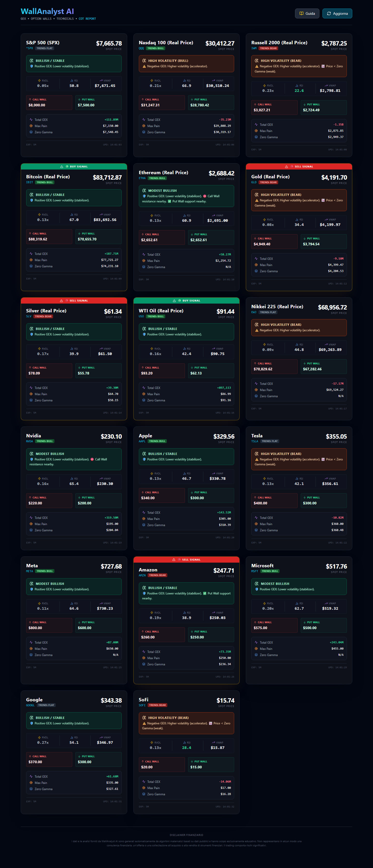Click the TREND: FLAT badge on Tesla card
Viewport: 373px width, 868px height.
click(270, 441)
